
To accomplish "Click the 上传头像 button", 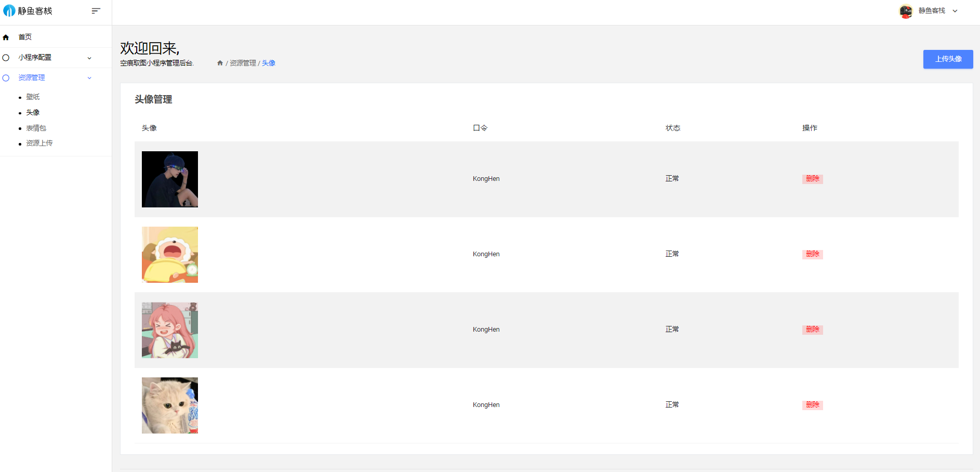I will pos(948,59).
